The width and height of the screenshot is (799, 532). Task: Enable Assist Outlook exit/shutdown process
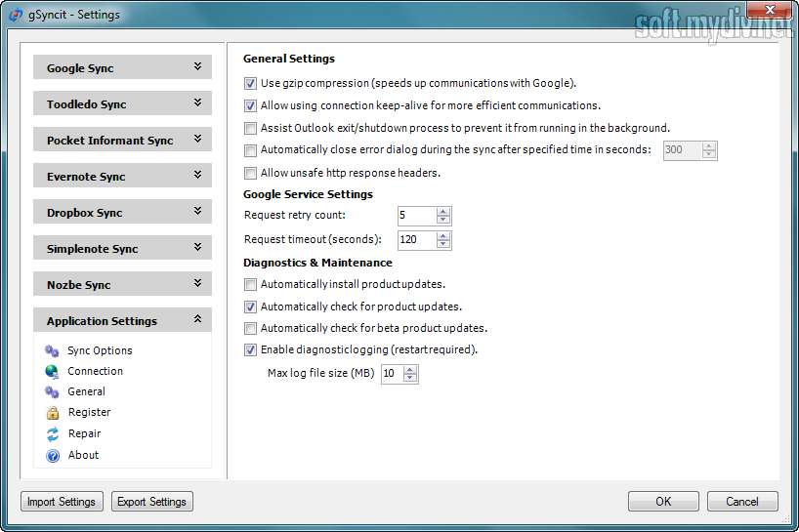coord(250,128)
